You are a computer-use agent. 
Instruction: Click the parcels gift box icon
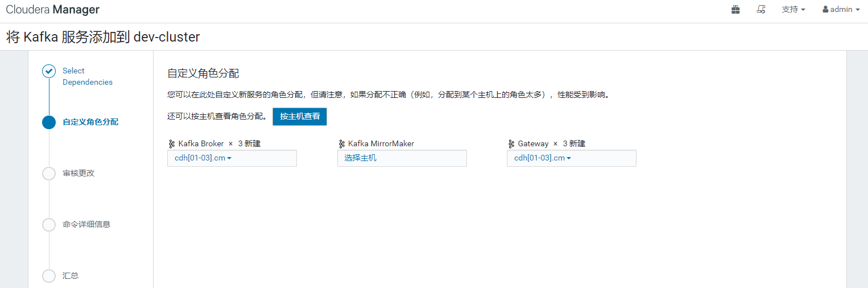(735, 9)
